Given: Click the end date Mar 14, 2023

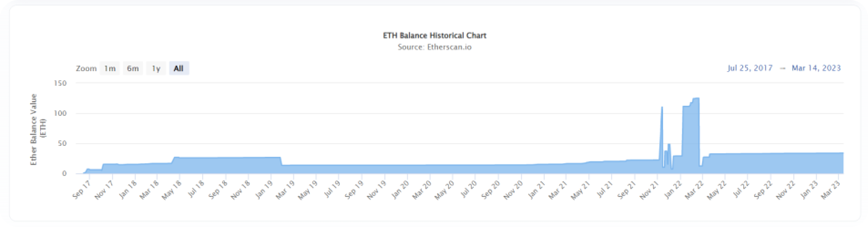Looking at the screenshot, I should (x=816, y=68).
